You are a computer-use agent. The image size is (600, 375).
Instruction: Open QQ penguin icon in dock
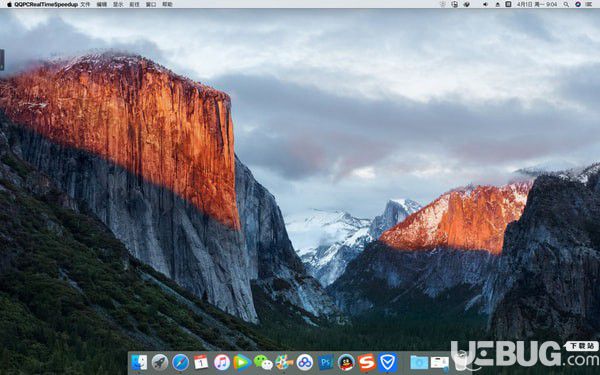346,362
